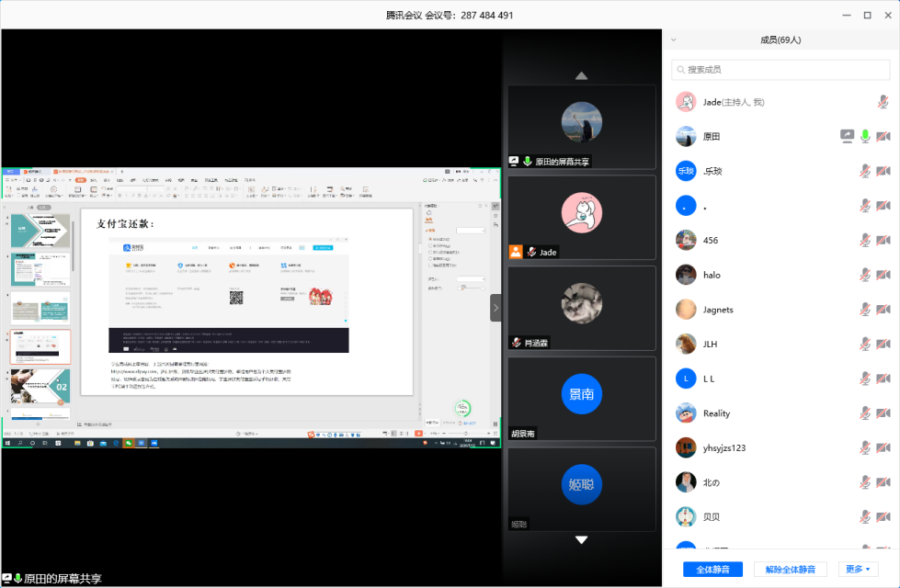Image resolution: width=900 pixels, height=588 pixels.
Task: Click 原田's green microphone icon
Action: pos(865,136)
